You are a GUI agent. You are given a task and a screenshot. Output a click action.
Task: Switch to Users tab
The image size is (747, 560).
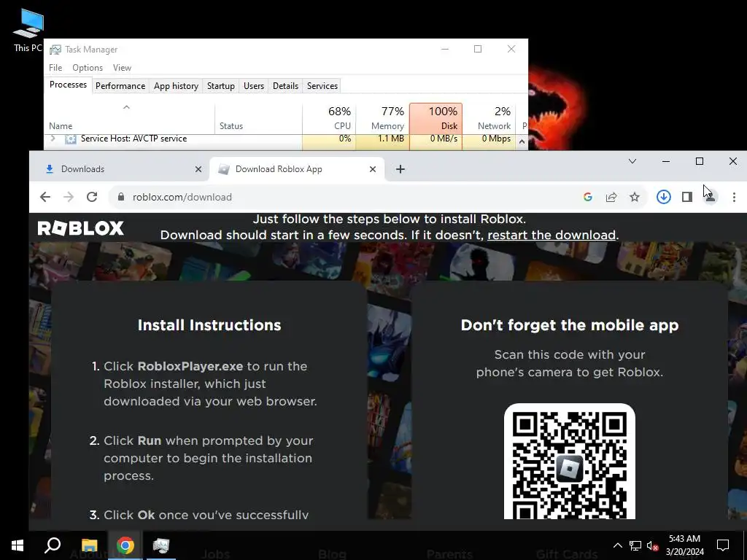point(253,86)
